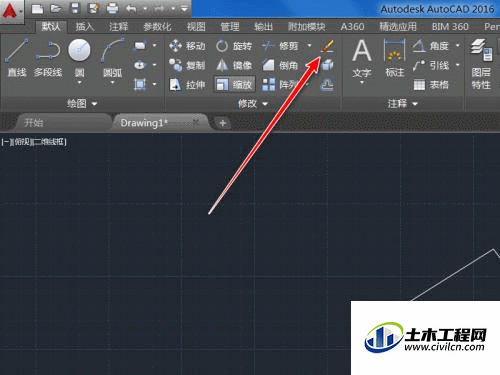The width and height of the screenshot is (500, 375).
Task: Select the 标注 dimension tool
Action: pyautogui.click(x=395, y=57)
